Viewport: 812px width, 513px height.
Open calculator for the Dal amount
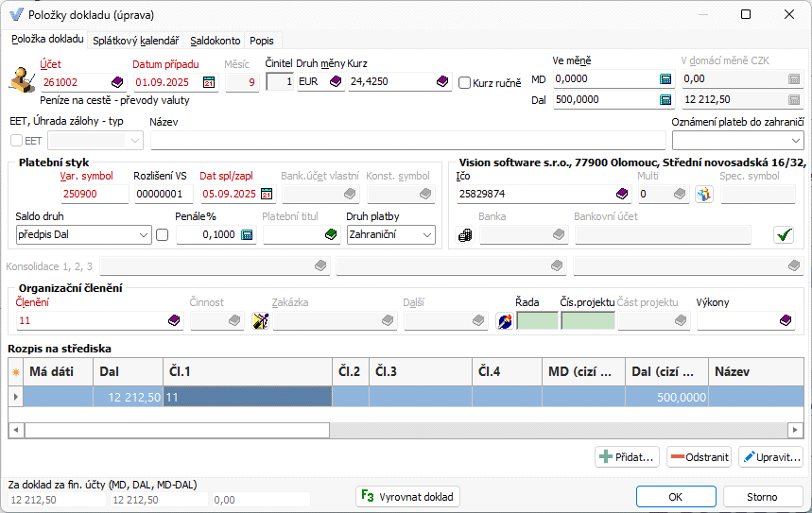665,100
